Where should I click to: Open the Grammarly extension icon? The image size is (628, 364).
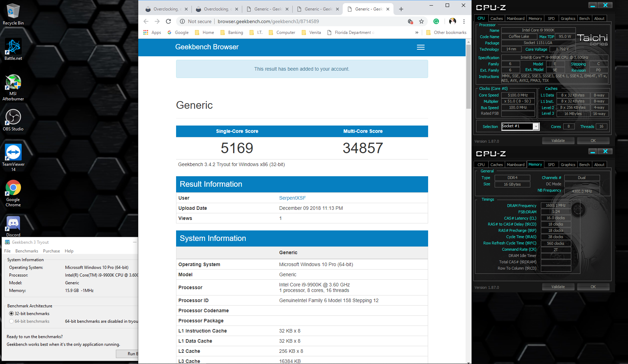[436, 21]
